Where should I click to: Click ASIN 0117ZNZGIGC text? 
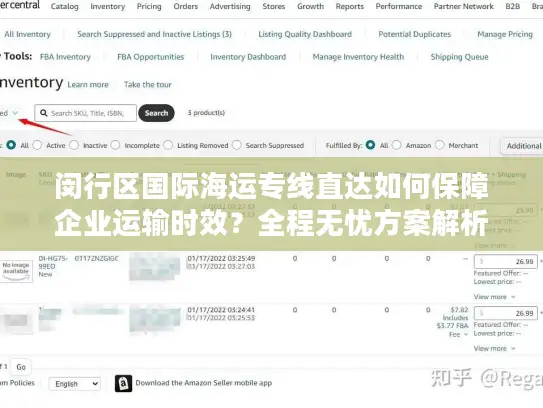click(x=97, y=258)
